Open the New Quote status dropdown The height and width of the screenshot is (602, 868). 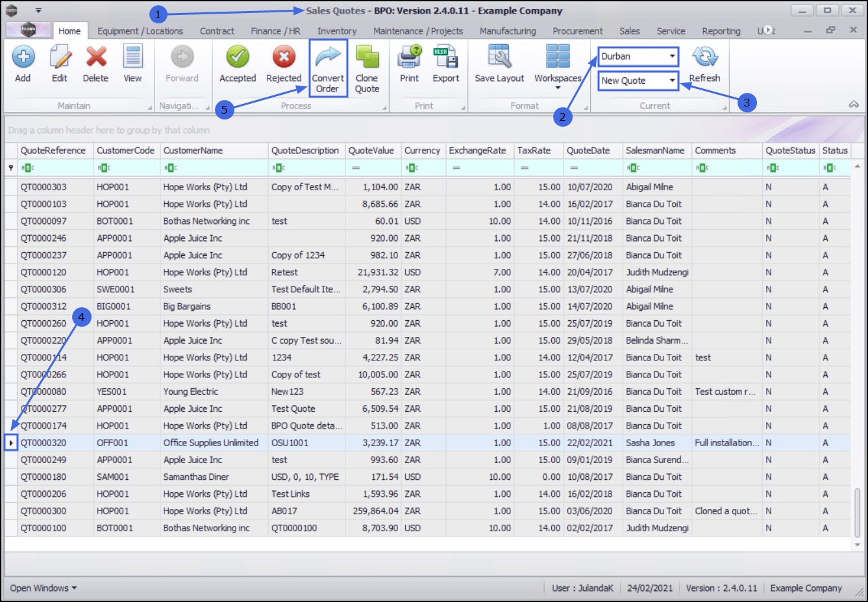tap(672, 81)
